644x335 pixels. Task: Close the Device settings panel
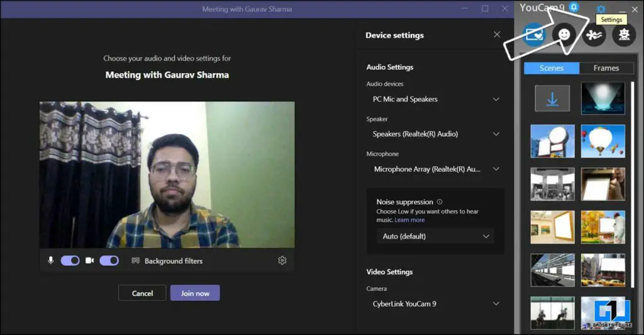point(497,35)
